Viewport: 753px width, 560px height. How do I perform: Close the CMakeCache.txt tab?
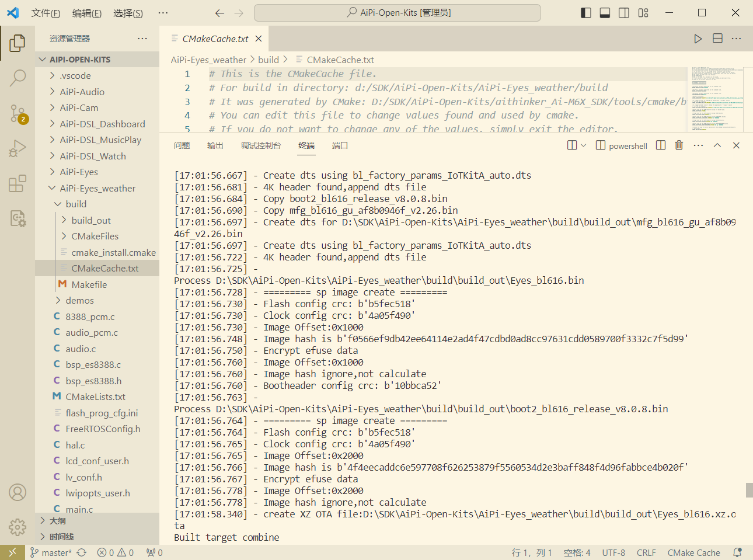click(x=259, y=39)
